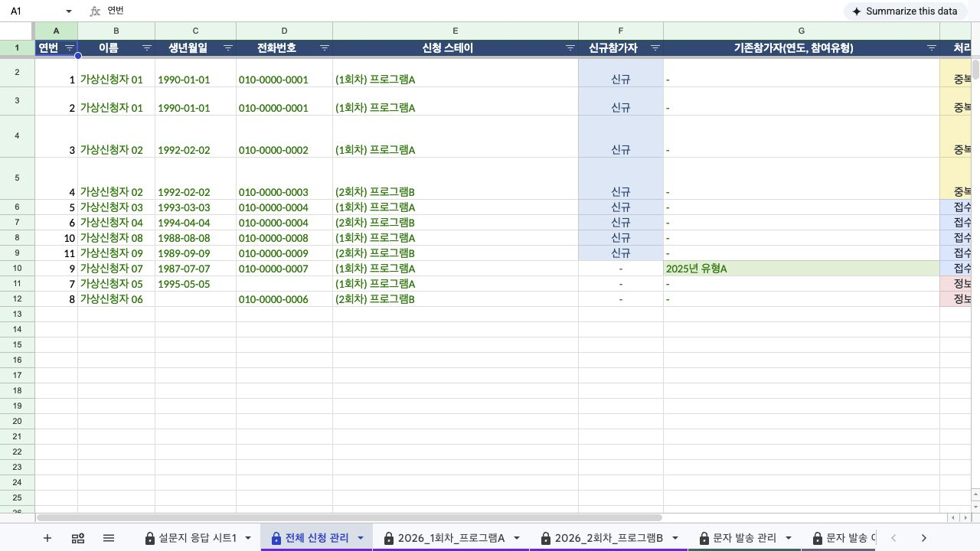Select the cell containing 010-0000-0002

[284, 136]
